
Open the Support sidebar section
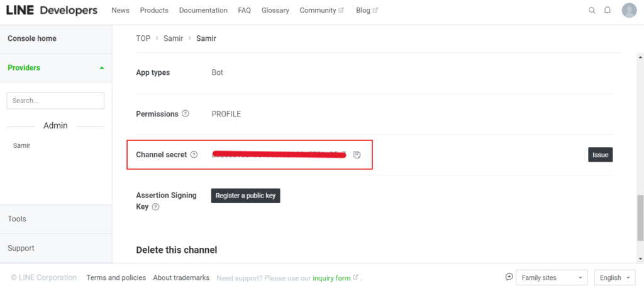56,248
